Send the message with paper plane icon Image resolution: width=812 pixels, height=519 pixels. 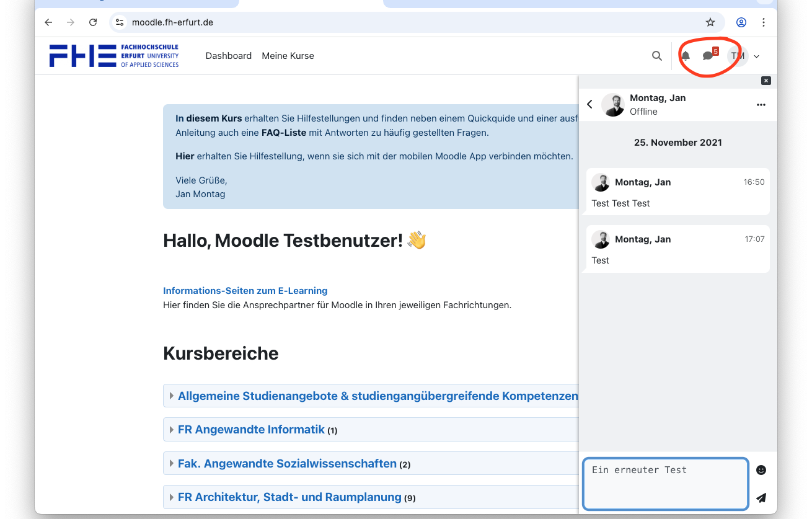coord(761,498)
